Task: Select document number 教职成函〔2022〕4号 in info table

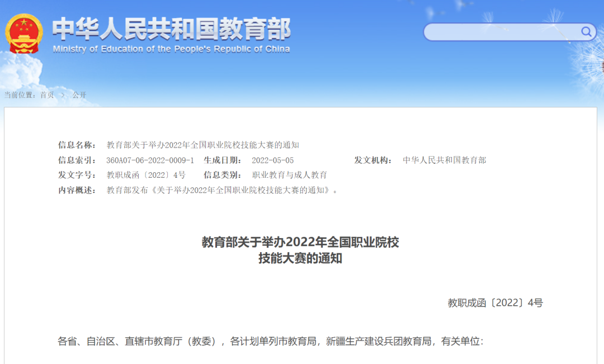Action: [x=146, y=175]
